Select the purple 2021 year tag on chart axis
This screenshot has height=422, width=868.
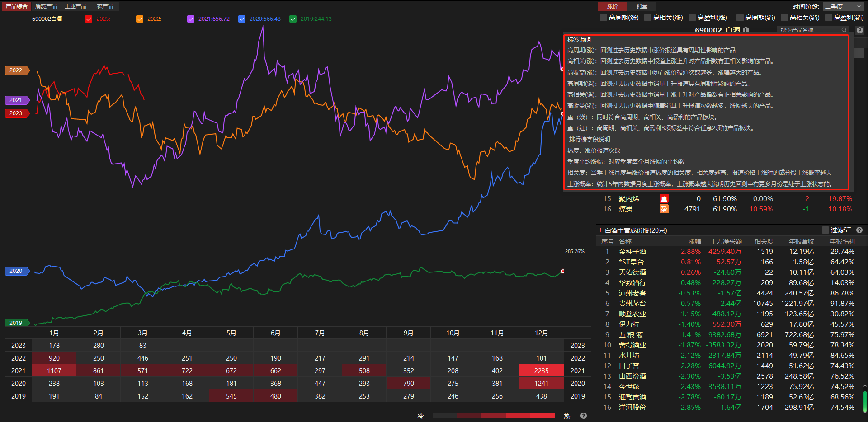[x=17, y=100]
